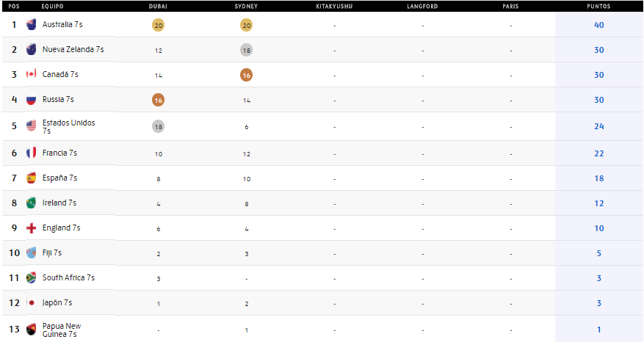Click the Puntos column header
The width and height of the screenshot is (644, 342).
598,7
